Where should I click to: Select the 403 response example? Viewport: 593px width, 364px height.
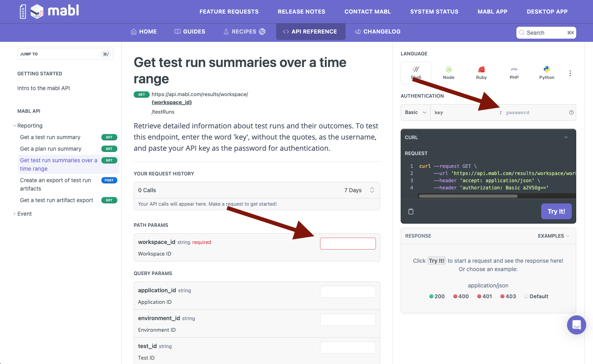pos(508,296)
